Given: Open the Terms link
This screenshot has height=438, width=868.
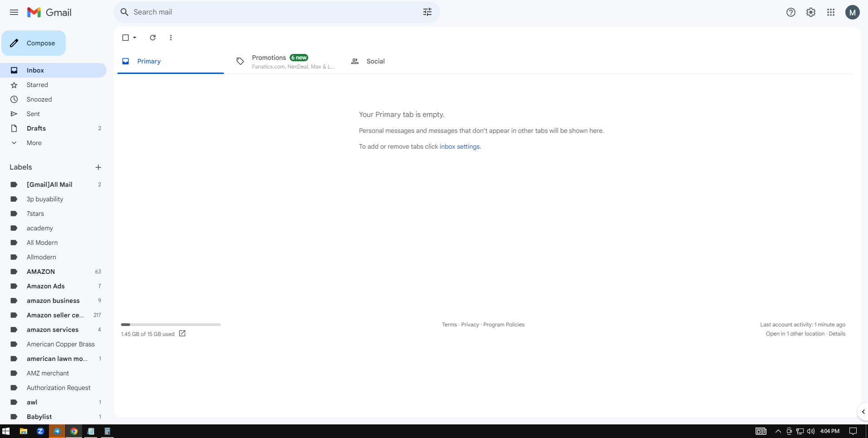Looking at the screenshot, I should tap(449, 325).
